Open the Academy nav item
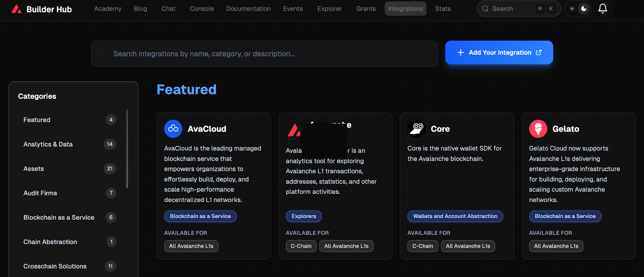This screenshot has height=277, width=644. [108, 8]
